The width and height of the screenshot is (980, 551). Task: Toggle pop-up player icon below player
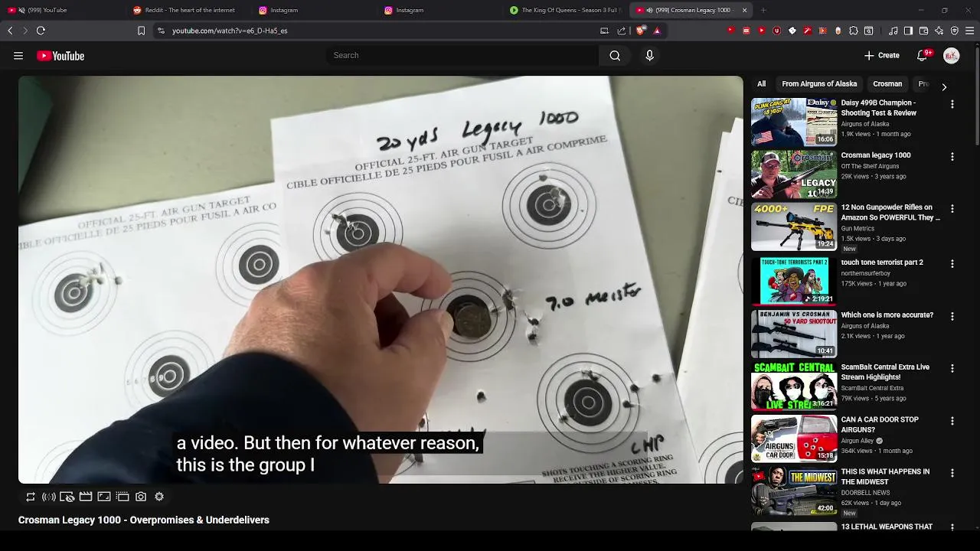pyautogui.click(x=122, y=497)
